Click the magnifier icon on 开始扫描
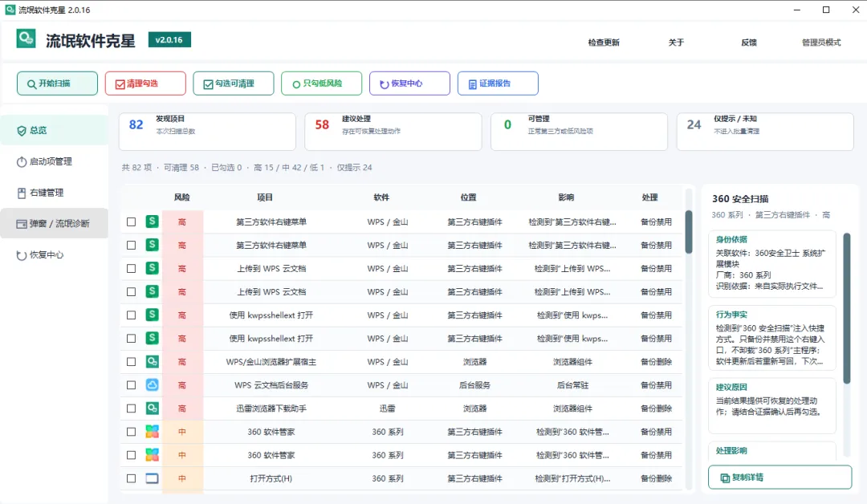The width and height of the screenshot is (867, 504). pyautogui.click(x=31, y=84)
